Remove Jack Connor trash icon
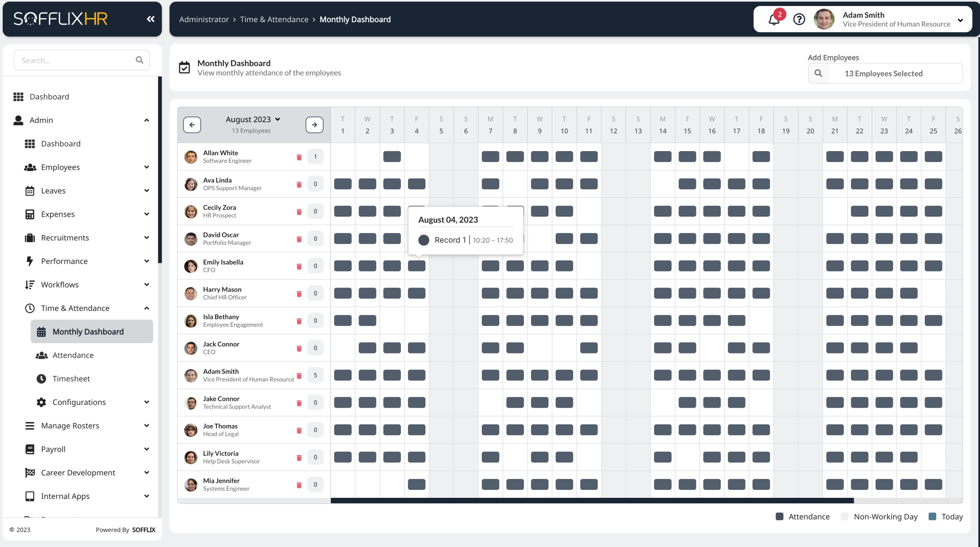Screen dimensions: 980x547 tap(299, 348)
